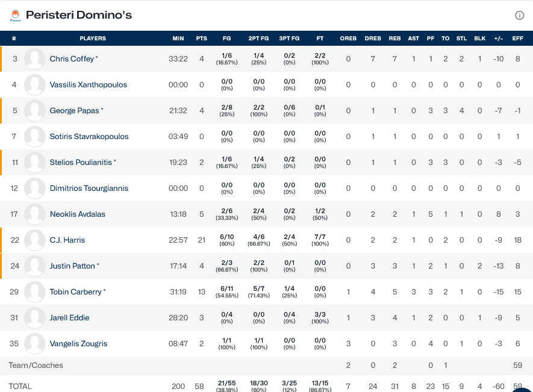
Task: Open Chris Coffey's player profile link
Action: point(72,59)
